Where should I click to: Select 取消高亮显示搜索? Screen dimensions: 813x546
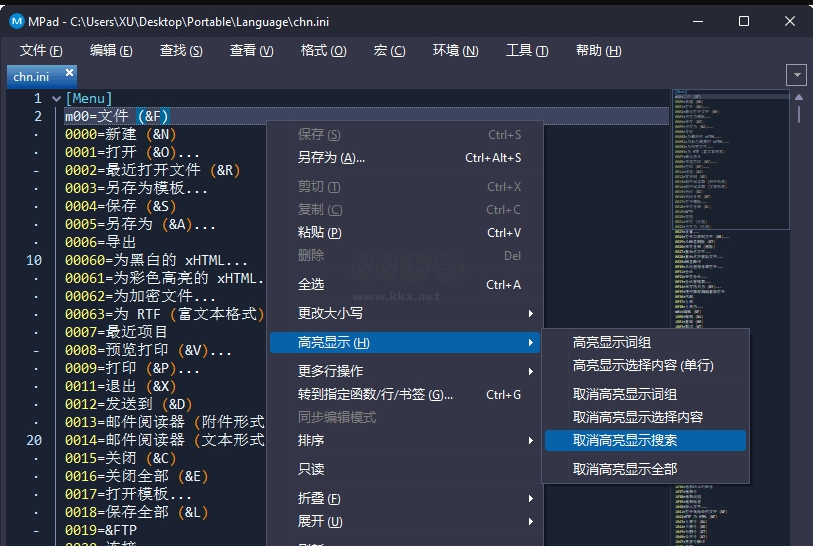pos(646,440)
